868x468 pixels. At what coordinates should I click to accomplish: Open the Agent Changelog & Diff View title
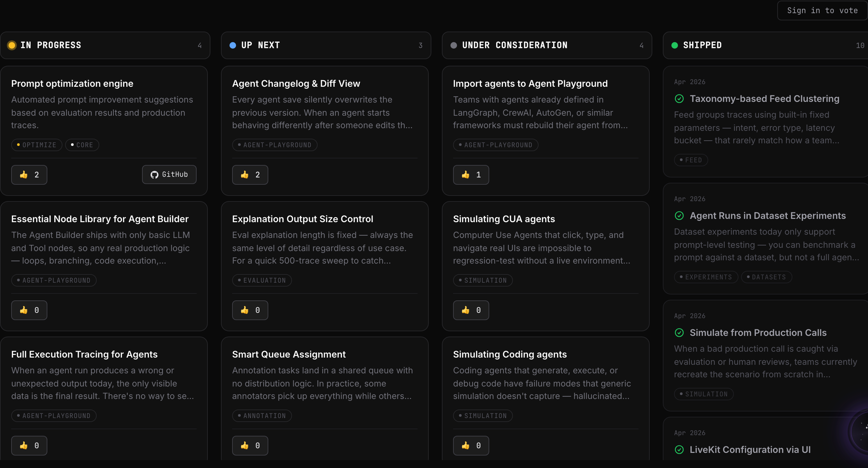tap(296, 83)
